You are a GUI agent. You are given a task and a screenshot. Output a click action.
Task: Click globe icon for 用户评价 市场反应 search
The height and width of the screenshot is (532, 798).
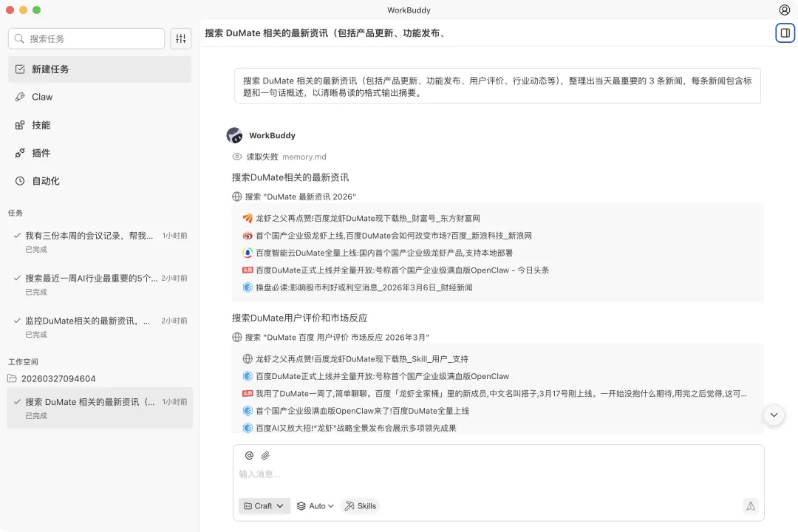[x=236, y=337]
